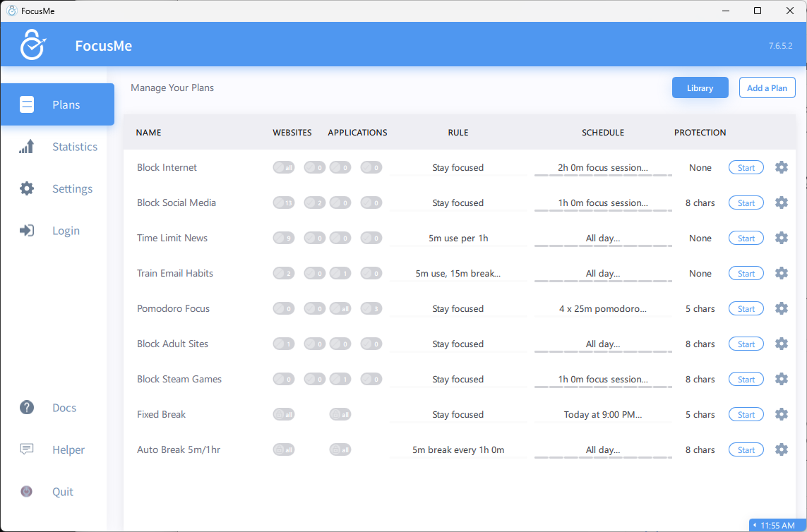Start the Auto Break 5m/1hr plan
Viewport: 807px width, 532px height.
pyautogui.click(x=746, y=449)
